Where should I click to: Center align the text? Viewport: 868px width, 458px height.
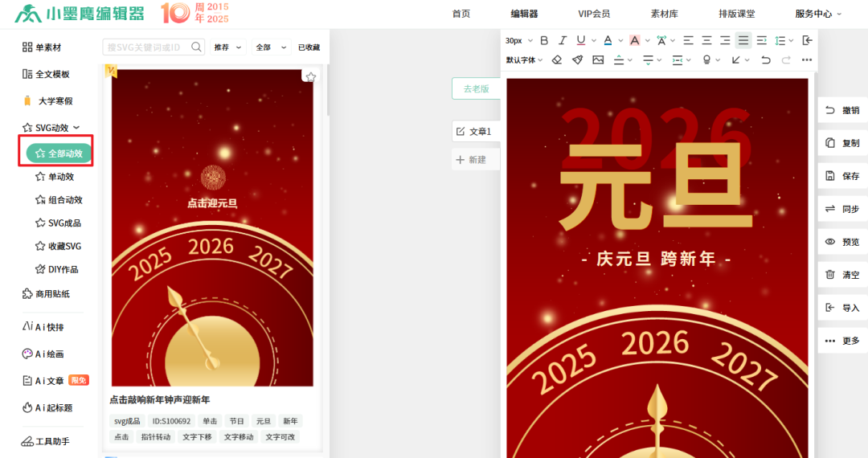coord(707,40)
